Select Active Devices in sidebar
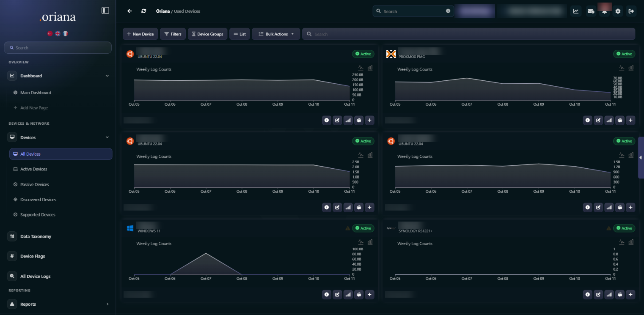This screenshot has width=644, height=315. click(x=34, y=169)
